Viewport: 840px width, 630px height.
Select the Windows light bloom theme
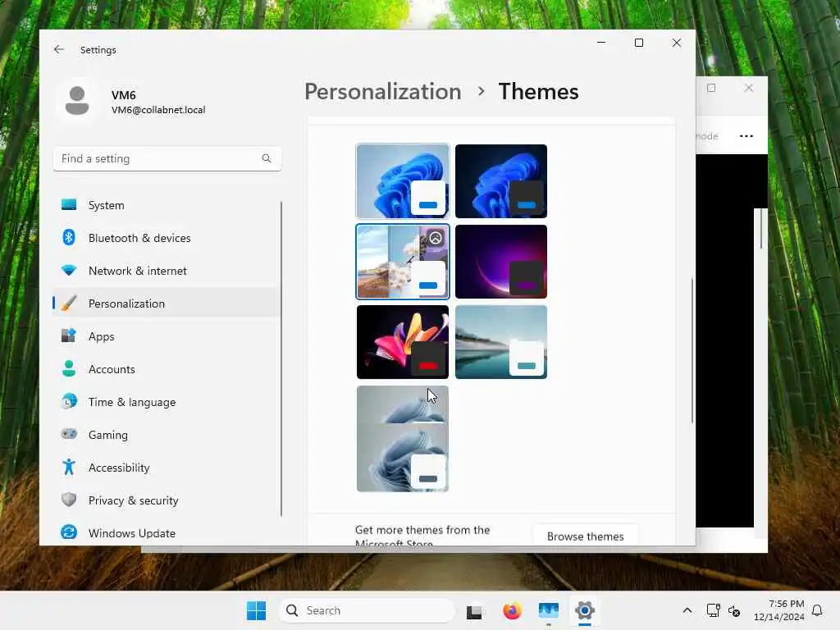click(x=402, y=181)
